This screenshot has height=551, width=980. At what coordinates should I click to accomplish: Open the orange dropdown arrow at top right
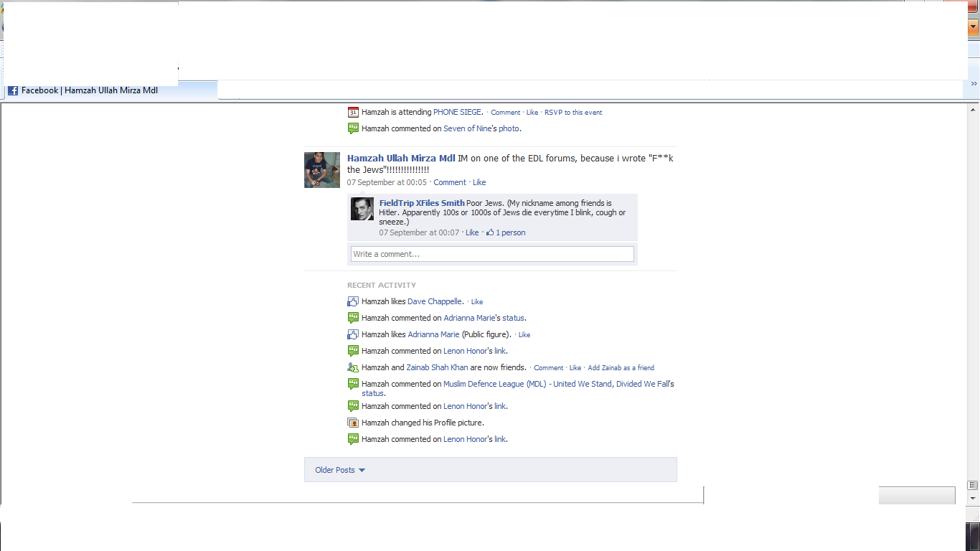coord(974,27)
